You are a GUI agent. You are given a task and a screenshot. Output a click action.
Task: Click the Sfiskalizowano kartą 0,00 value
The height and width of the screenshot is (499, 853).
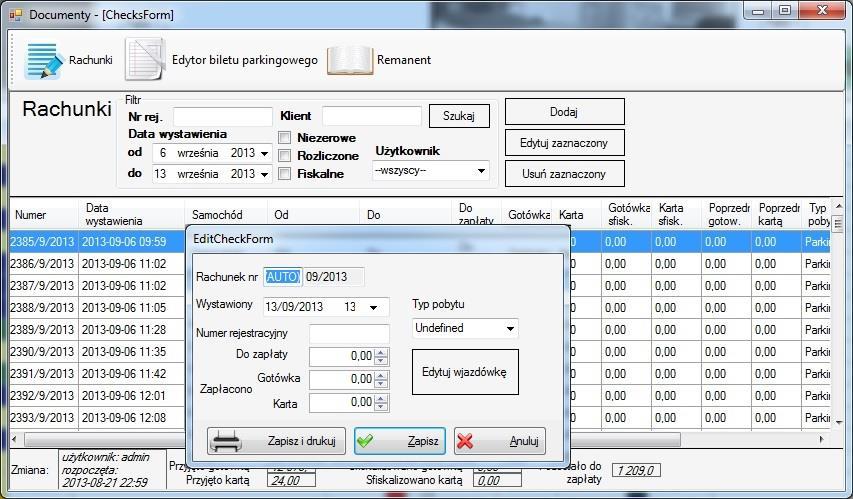(x=497, y=480)
